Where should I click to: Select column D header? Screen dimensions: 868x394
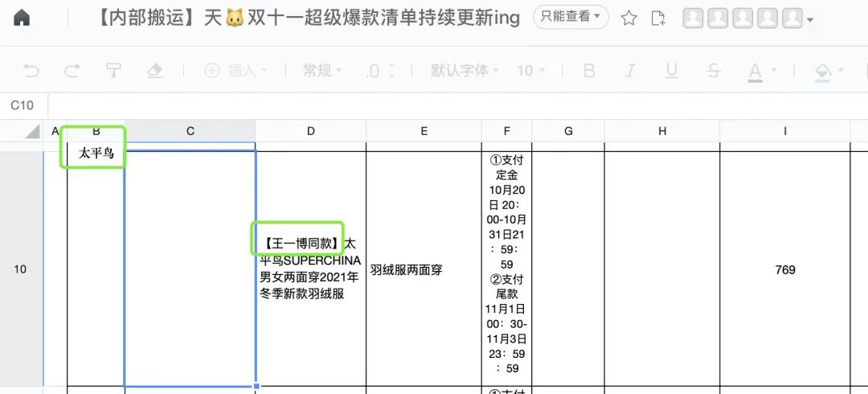click(x=310, y=131)
